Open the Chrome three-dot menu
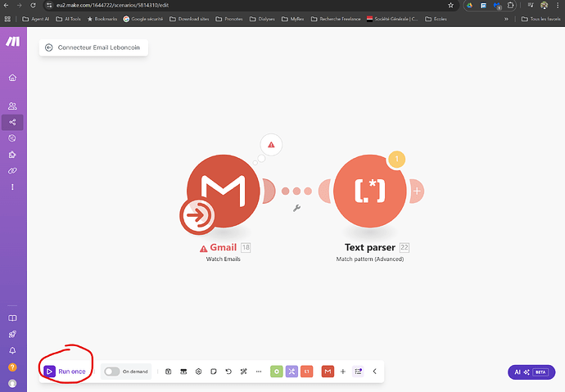 558,5
